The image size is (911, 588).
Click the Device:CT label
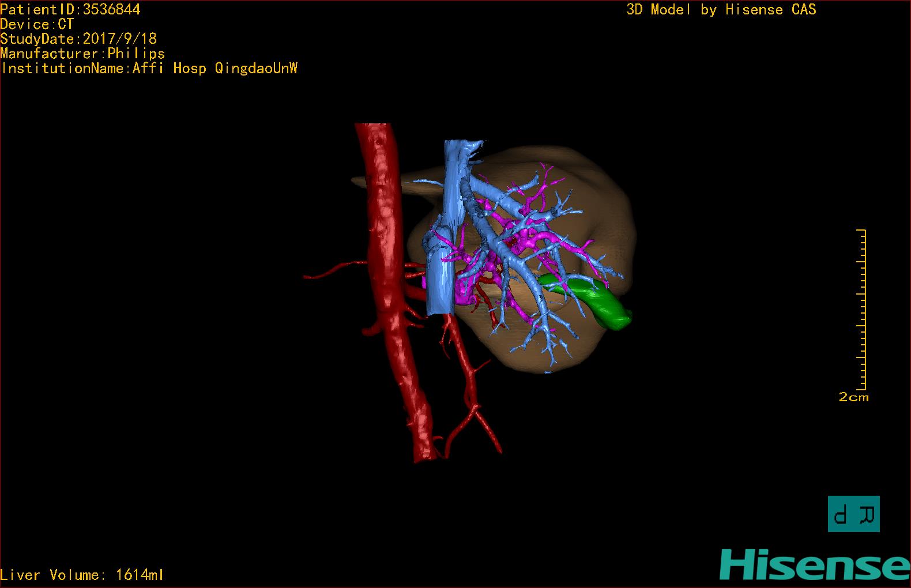point(37,24)
